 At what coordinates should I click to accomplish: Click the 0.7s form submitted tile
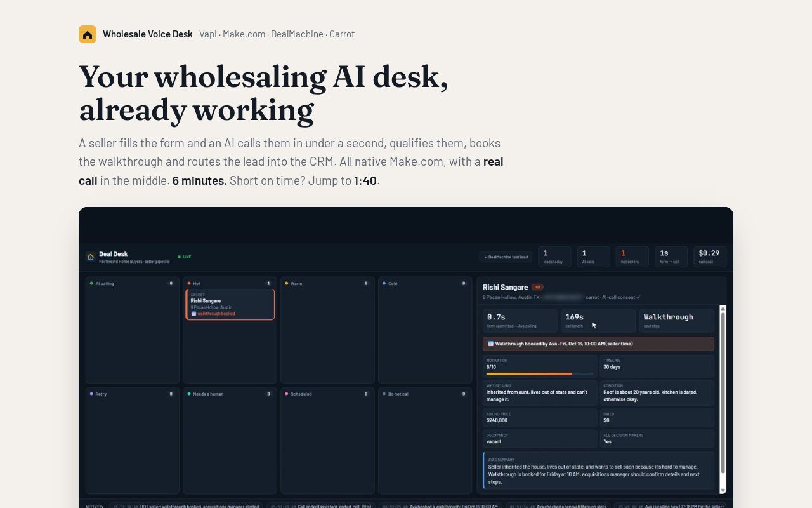click(x=520, y=320)
